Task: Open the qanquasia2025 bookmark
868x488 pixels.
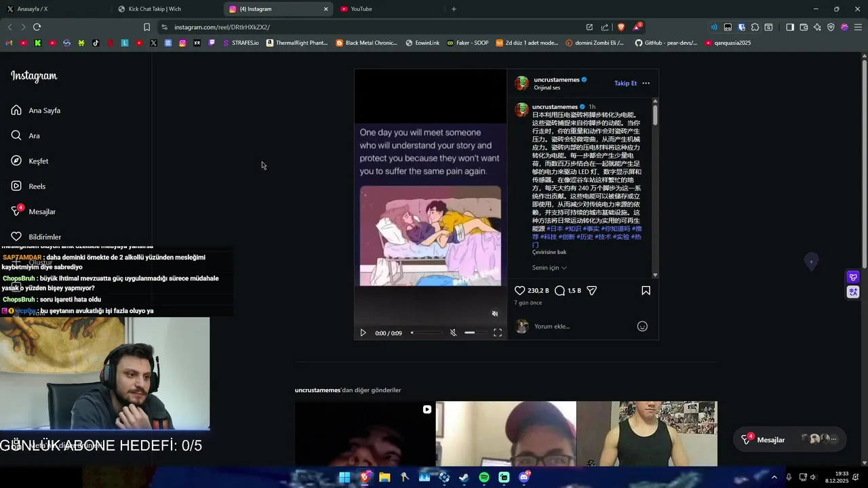Action: 728,43
